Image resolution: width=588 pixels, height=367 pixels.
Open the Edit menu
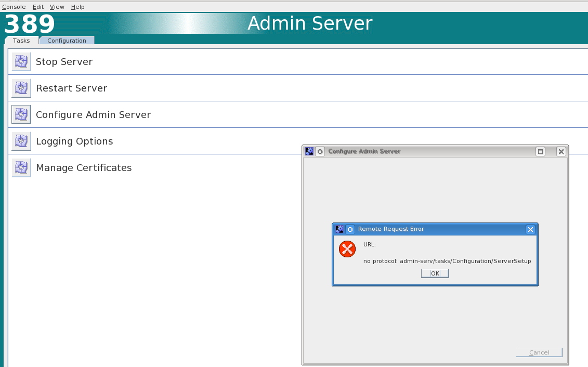(x=38, y=7)
